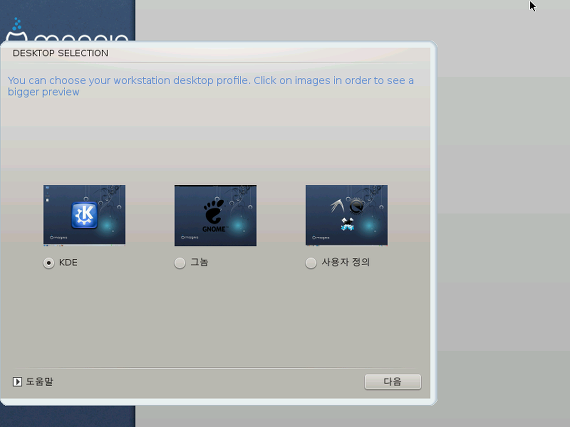
Task: Select the KDE radio button
Action: point(49,263)
